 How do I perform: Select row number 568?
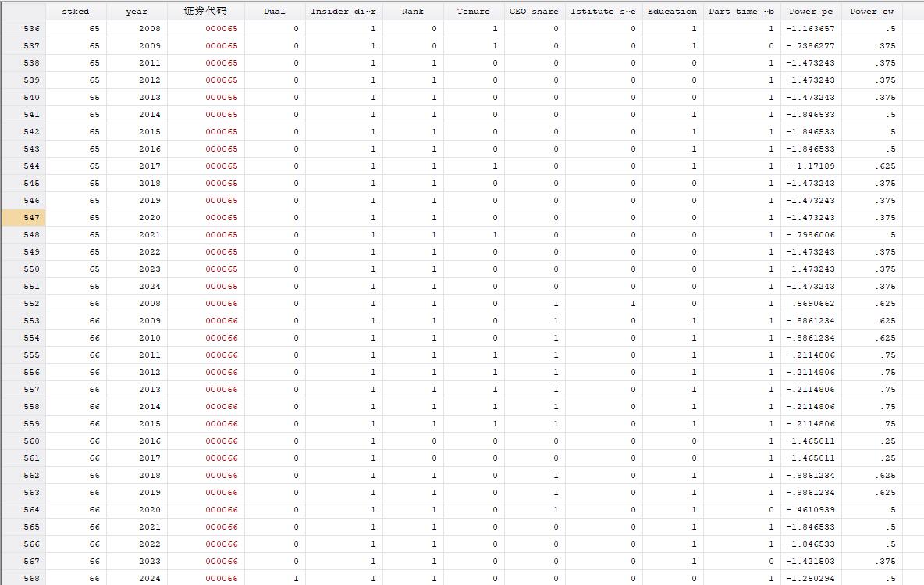(23, 579)
